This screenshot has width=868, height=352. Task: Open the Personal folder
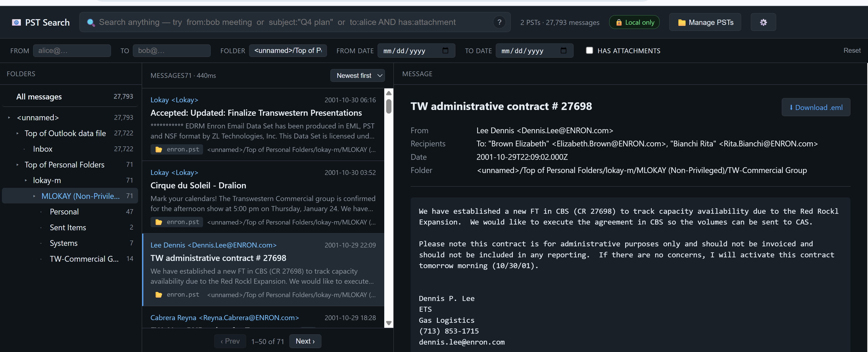pyautogui.click(x=70, y=212)
